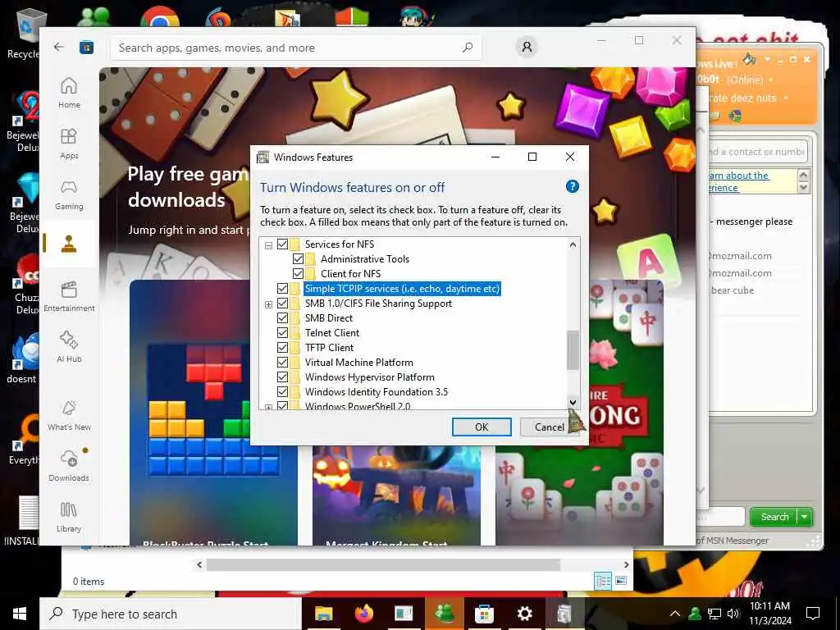Open the block puzzle game thumbnail
Viewport: 840px width, 630px height.
click(213, 412)
